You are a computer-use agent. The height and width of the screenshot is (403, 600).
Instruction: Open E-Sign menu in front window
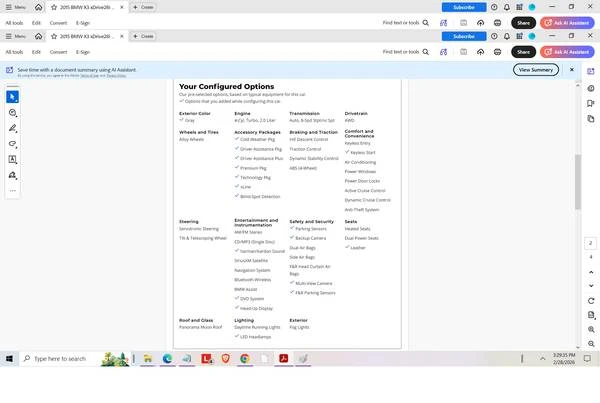coord(83,52)
